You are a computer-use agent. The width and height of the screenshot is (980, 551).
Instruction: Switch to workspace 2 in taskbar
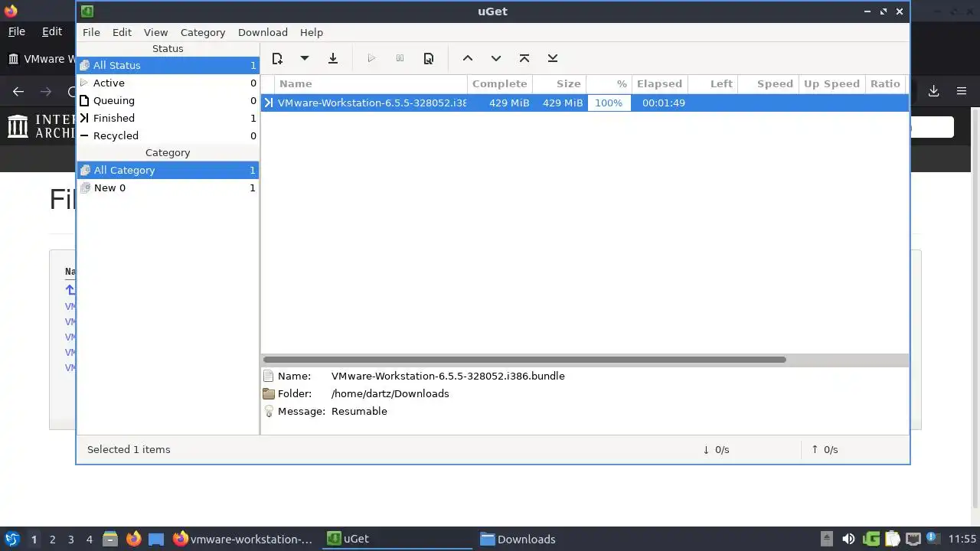pos(52,539)
